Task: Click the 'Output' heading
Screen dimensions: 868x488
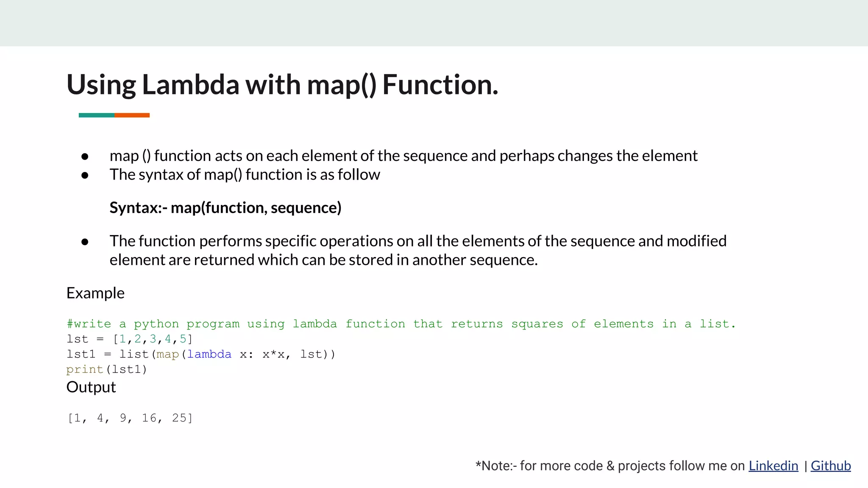Action: [91, 387]
